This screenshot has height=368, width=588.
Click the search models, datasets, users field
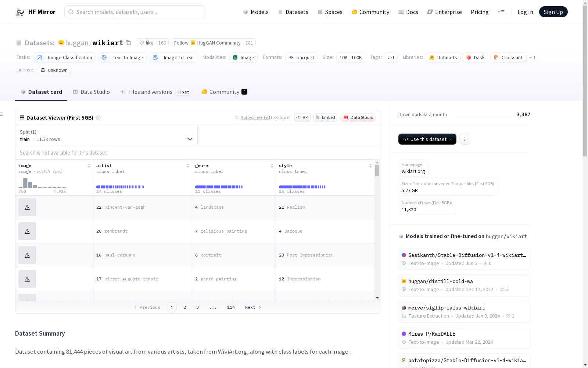pos(135,12)
